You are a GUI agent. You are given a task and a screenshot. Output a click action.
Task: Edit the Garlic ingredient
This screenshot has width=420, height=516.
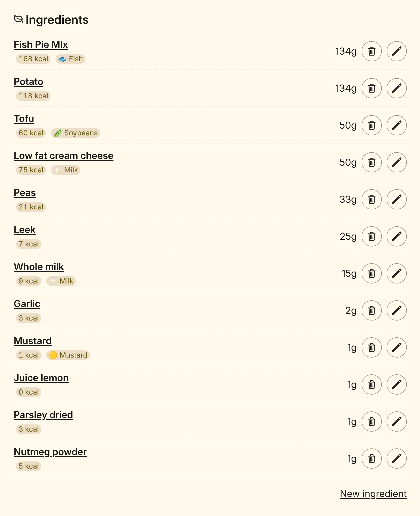click(x=396, y=311)
